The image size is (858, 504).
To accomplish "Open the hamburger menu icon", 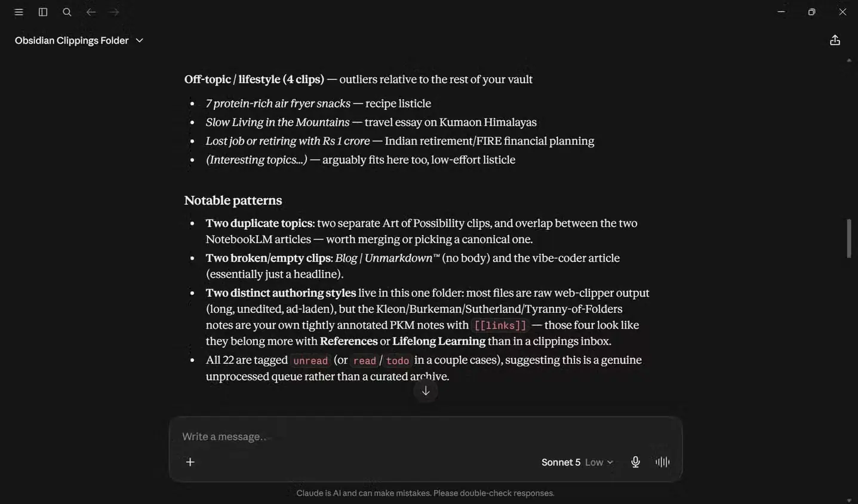I will pyautogui.click(x=19, y=12).
